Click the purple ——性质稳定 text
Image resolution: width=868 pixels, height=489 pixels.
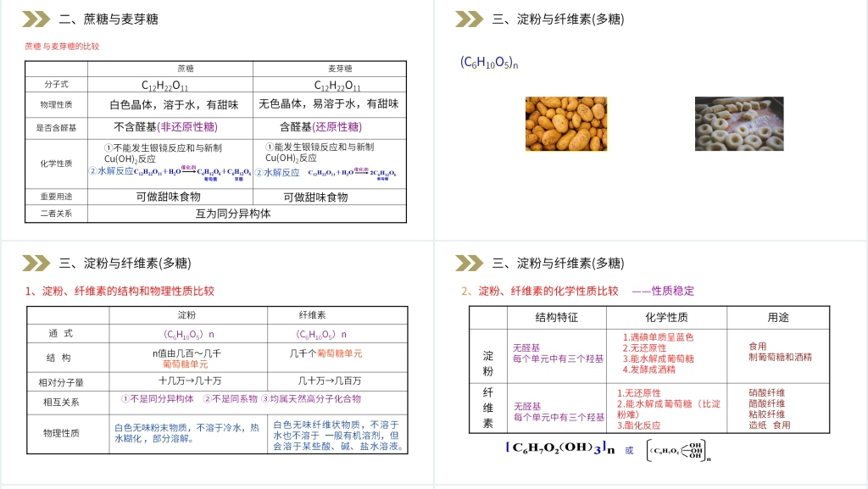663,291
